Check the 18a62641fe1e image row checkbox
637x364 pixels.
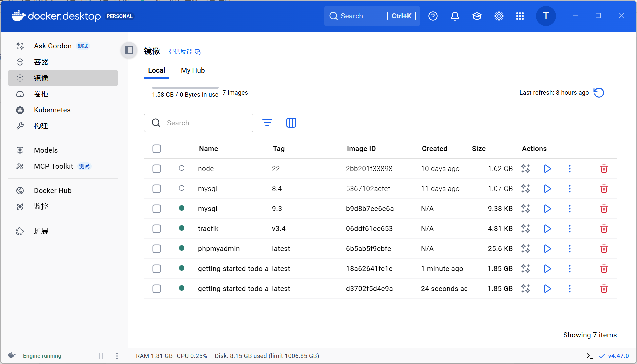157,269
